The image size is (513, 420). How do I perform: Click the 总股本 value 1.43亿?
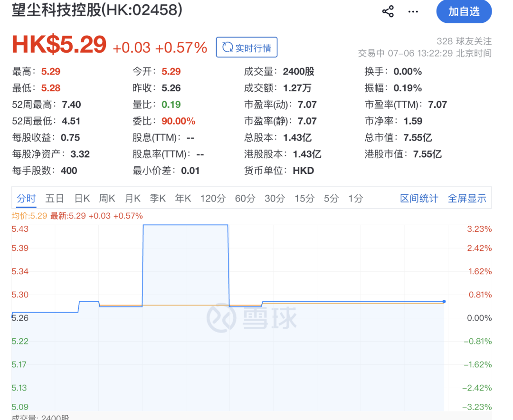[x=297, y=137]
